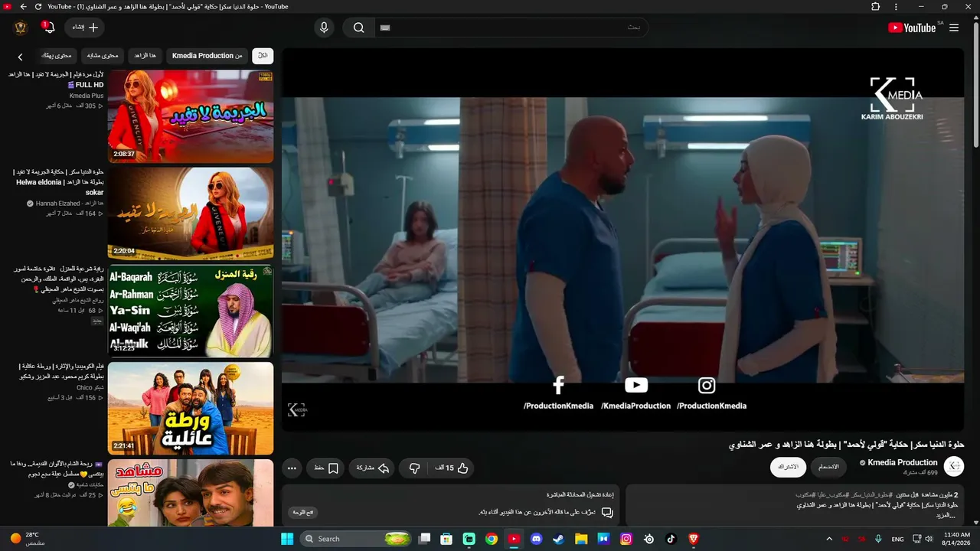Open the notifications bell
The height and width of the screenshot is (551, 980).
(x=50, y=28)
